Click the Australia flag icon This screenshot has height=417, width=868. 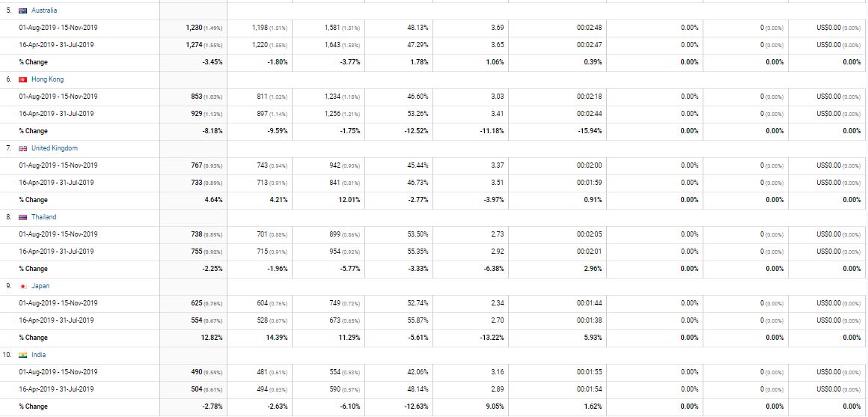[22, 10]
